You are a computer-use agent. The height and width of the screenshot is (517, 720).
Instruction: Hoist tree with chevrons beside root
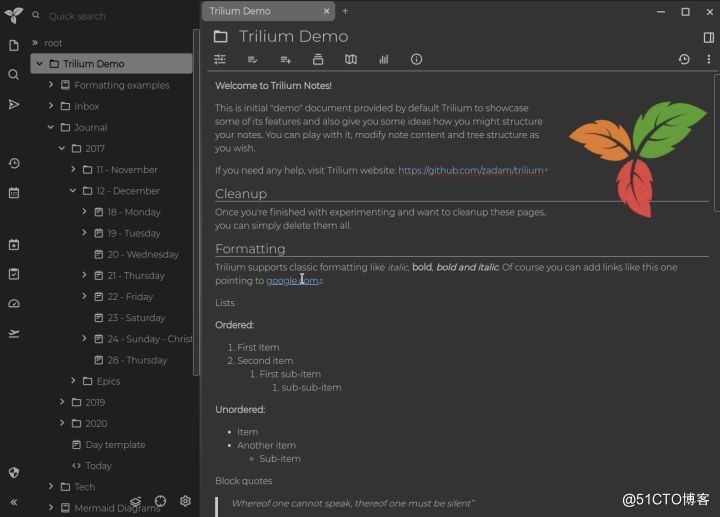tap(35, 43)
